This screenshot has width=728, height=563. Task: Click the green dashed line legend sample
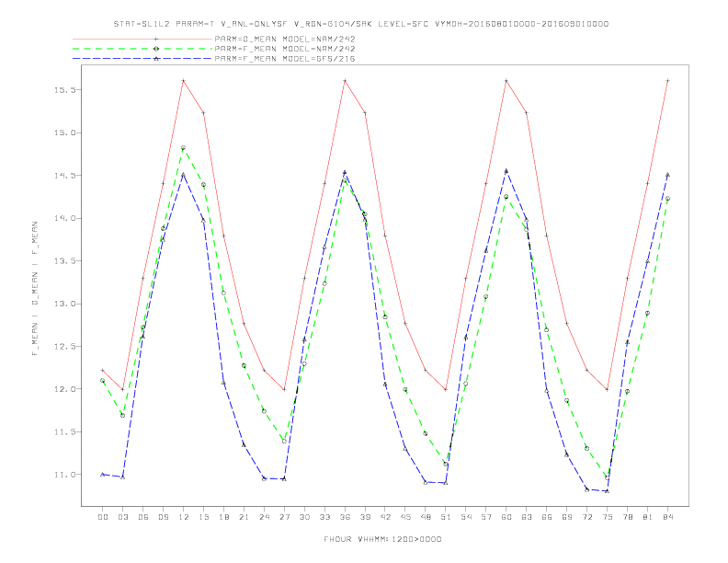click(x=142, y=49)
